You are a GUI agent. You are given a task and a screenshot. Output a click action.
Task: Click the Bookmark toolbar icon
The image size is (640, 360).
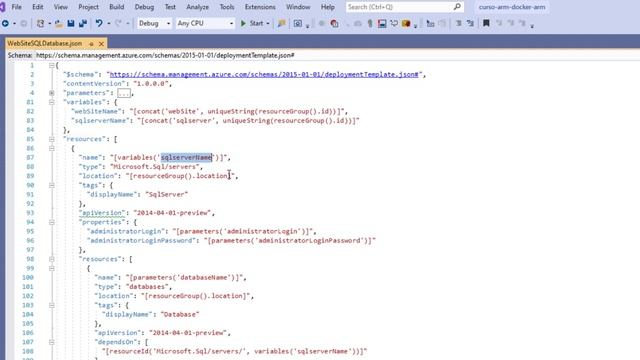[x=486, y=23]
